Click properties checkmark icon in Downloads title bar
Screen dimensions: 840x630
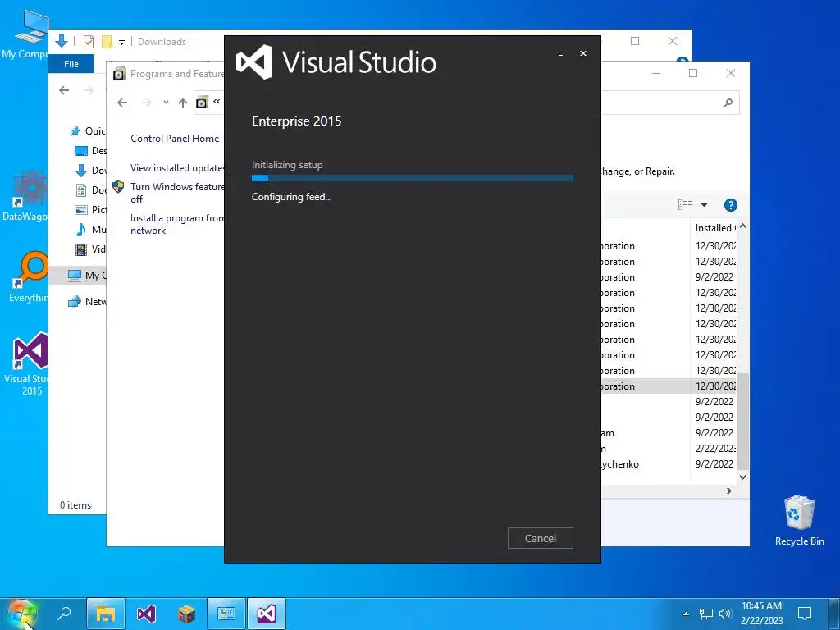[89, 42]
